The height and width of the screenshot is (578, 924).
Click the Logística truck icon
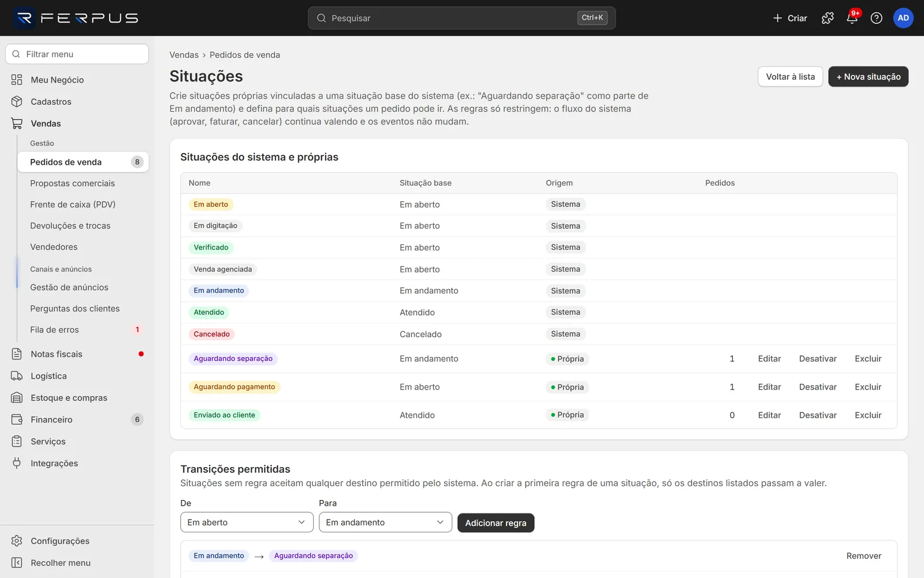(17, 376)
